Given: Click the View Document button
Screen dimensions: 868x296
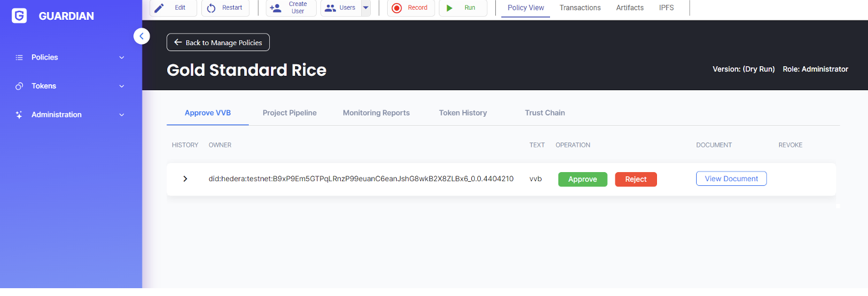Looking at the screenshot, I should click(x=731, y=179).
